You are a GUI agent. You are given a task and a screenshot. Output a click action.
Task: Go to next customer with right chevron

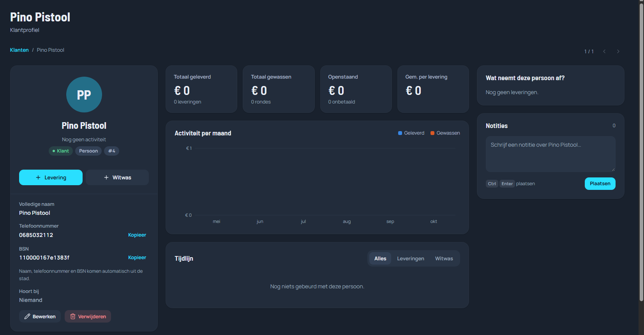point(618,51)
